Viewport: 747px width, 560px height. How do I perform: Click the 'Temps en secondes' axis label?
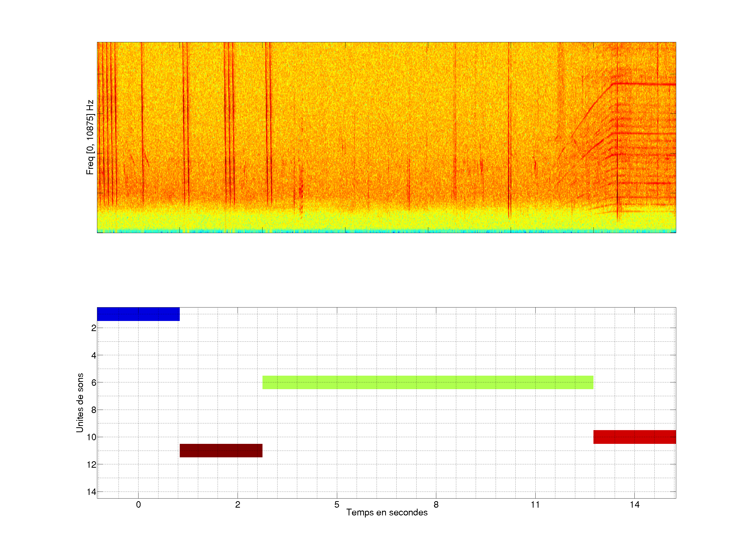coord(387,512)
